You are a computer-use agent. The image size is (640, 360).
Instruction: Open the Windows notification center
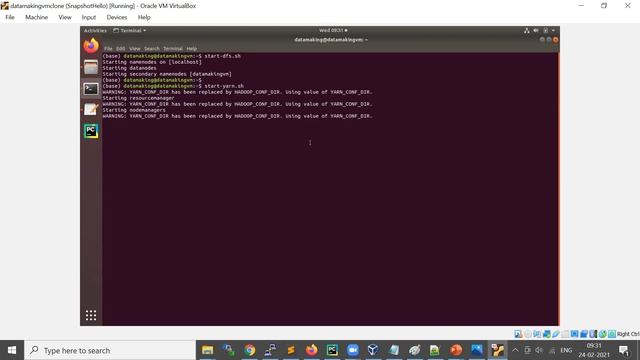click(624, 350)
